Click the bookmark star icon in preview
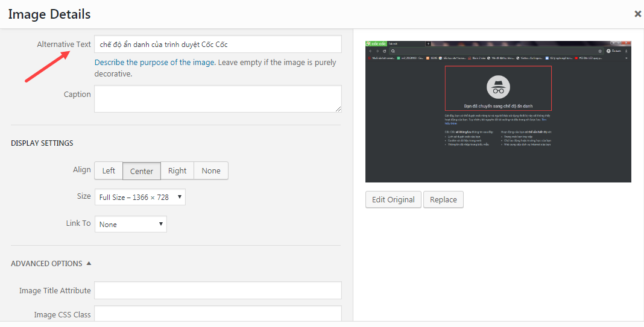Viewport: 644px width, 327px height. pyautogui.click(x=600, y=51)
